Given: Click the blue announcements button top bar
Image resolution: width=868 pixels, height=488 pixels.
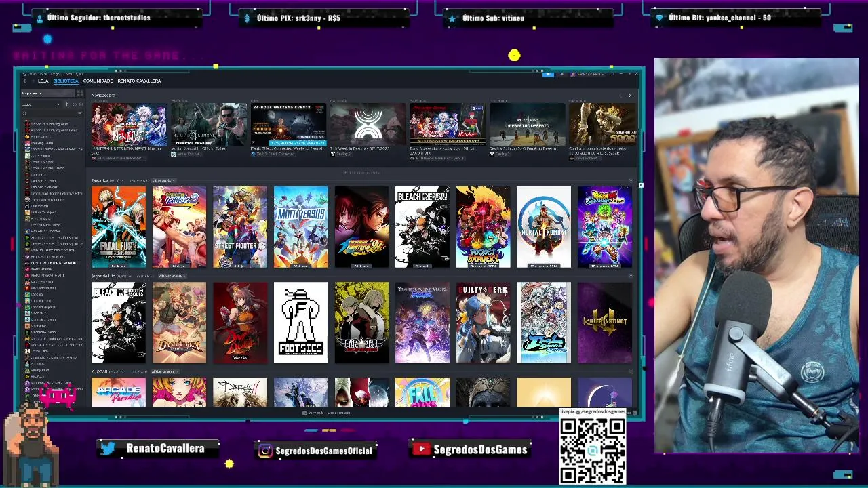Looking at the screenshot, I should click(x=548, y=74).
